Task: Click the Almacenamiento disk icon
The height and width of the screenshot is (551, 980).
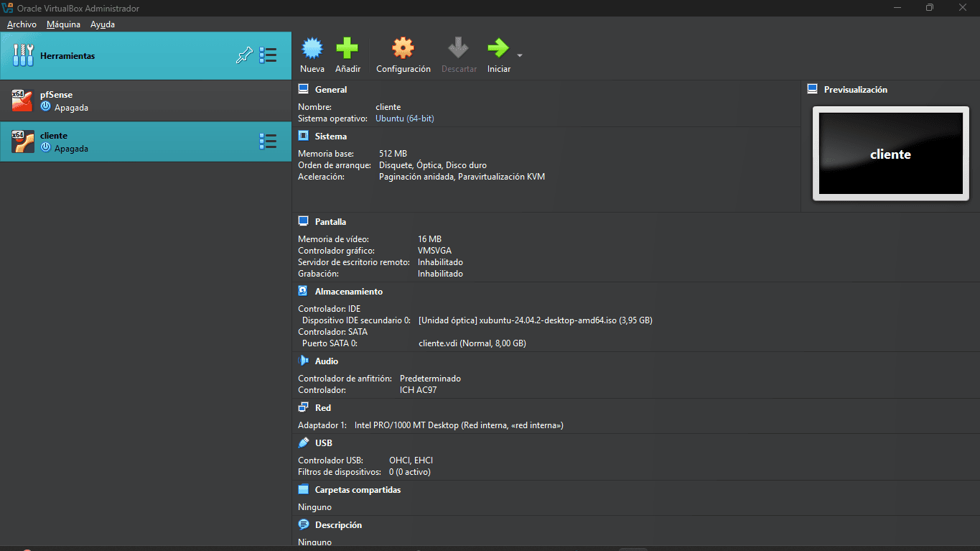Action: pyautogui.click(x=303, y=291)
